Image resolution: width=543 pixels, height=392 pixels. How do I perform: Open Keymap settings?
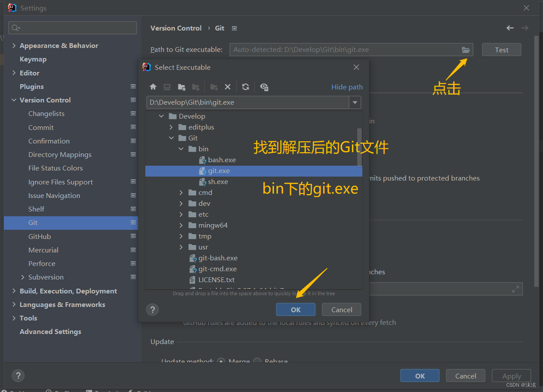pos(33,59)
